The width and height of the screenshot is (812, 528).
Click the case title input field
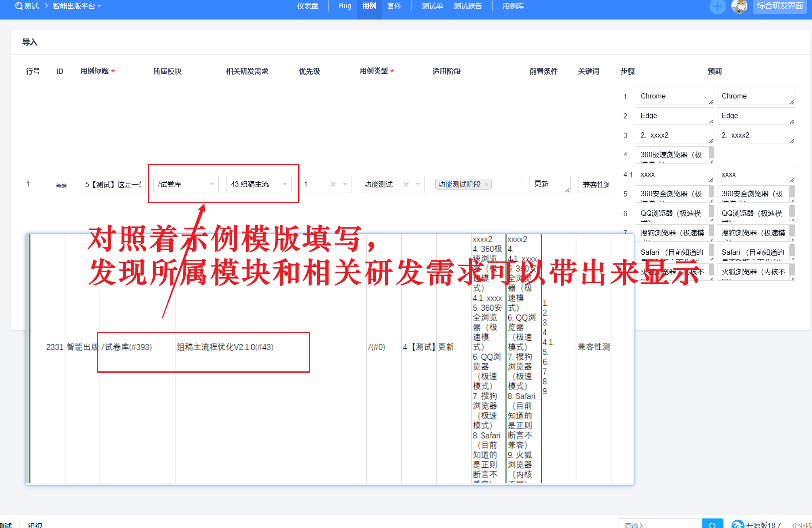(113, 184)
